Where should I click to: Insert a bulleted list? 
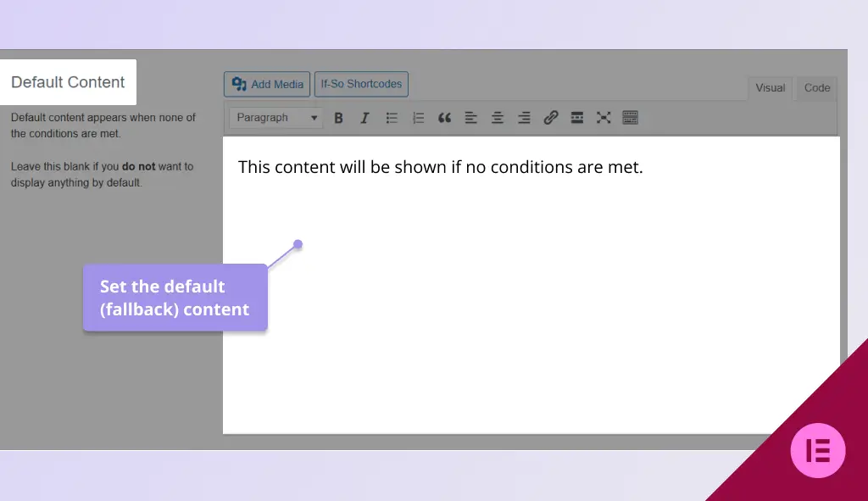[x=392, y=117]
